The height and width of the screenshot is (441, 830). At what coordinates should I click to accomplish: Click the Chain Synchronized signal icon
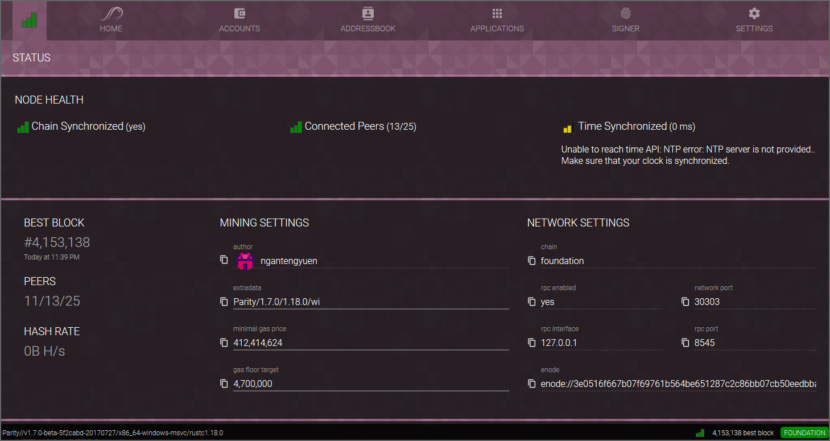[x=23, y=127]
